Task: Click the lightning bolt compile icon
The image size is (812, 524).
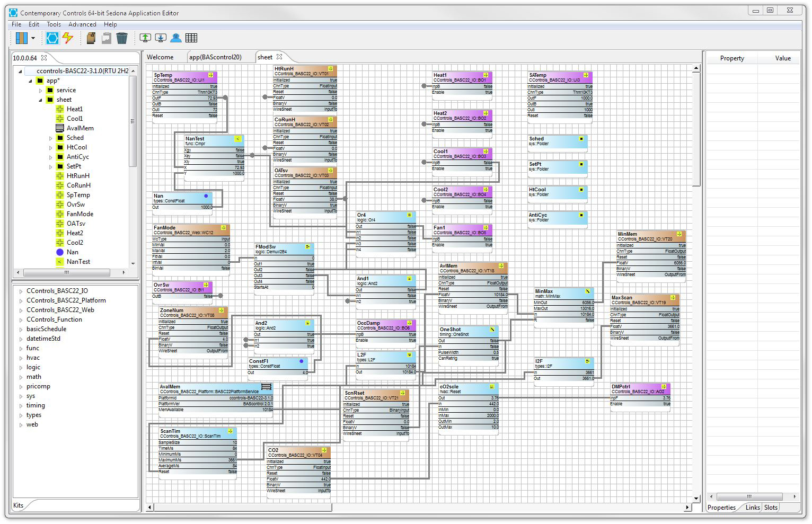Action: pyautogui.click(x=67, y=38)
